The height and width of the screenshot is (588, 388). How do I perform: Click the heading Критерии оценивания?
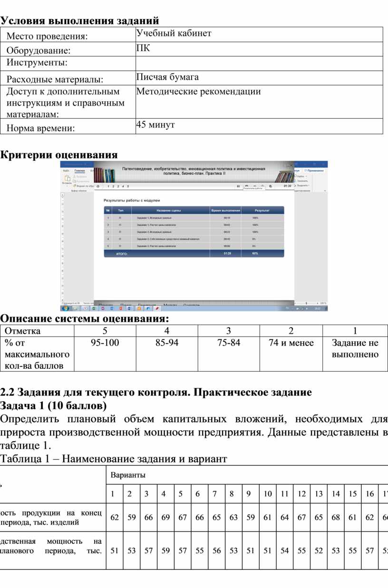[58, 155]
